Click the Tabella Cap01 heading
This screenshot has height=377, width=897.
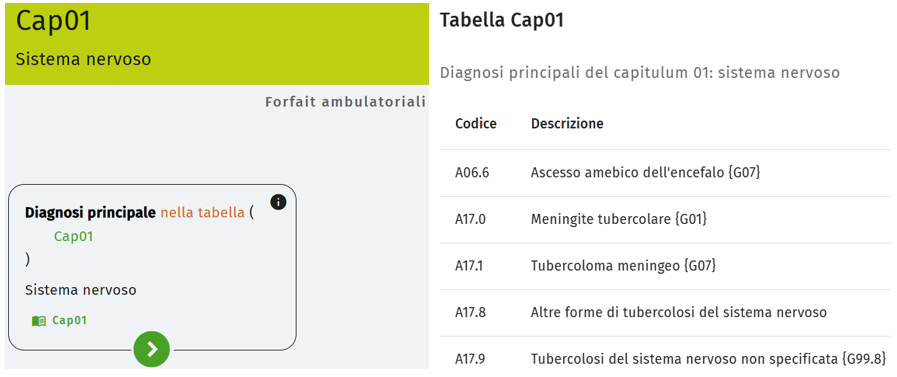pyautogui.click(x=502, y=21)
